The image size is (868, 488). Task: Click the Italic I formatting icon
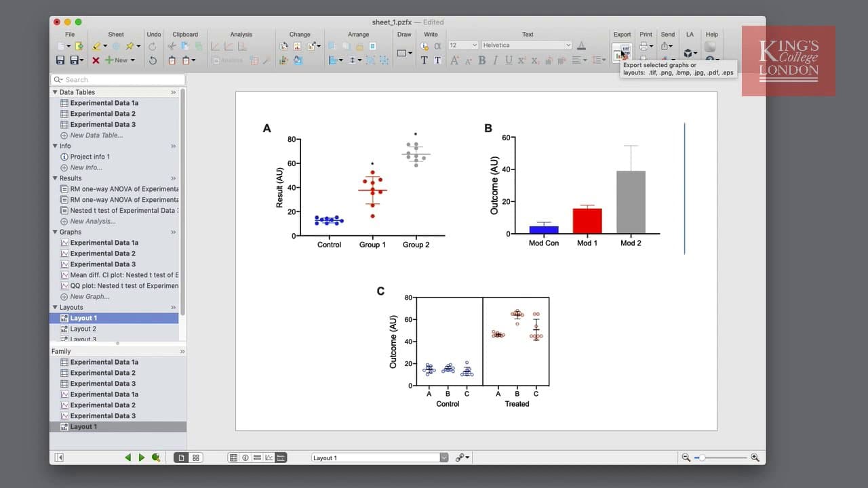495,60
